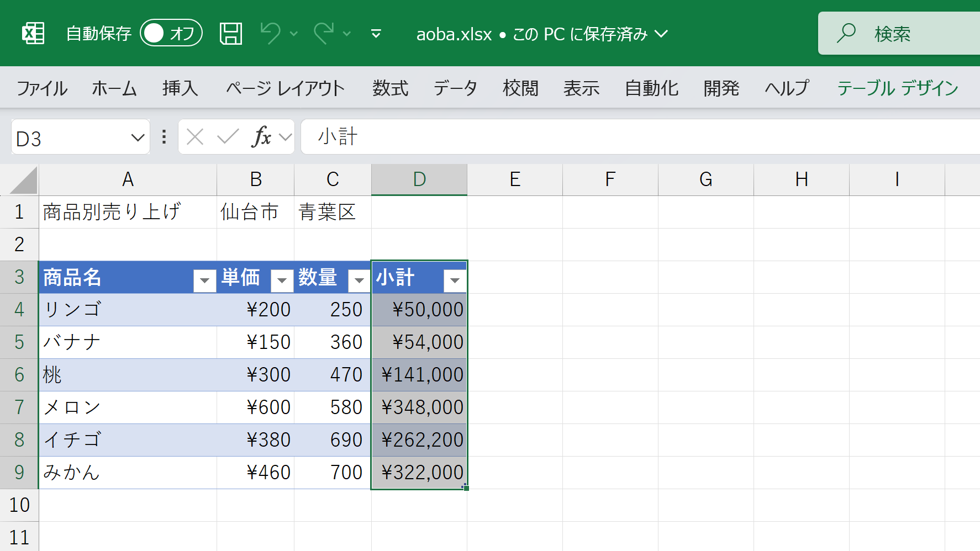The height and width of the screenshot is (551, 980).
Task: Expand the Name Box dropdown arrow
Action: click(x=138, y=137)
